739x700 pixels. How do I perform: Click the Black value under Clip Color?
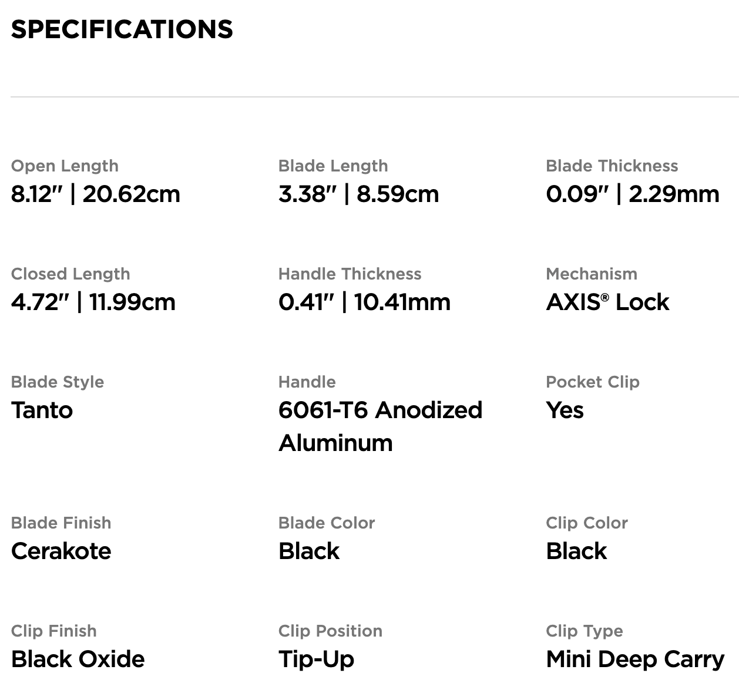point(577,551)
